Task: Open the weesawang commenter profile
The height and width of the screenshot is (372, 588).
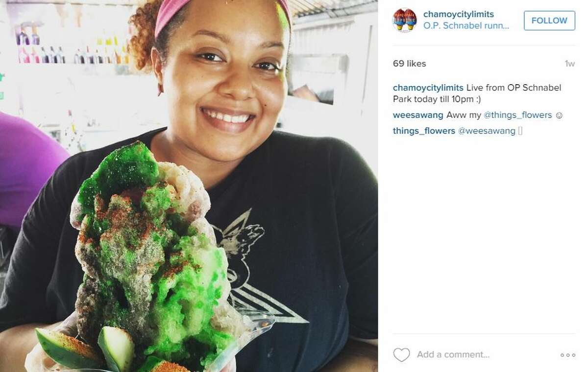Action: click(418, 116)
